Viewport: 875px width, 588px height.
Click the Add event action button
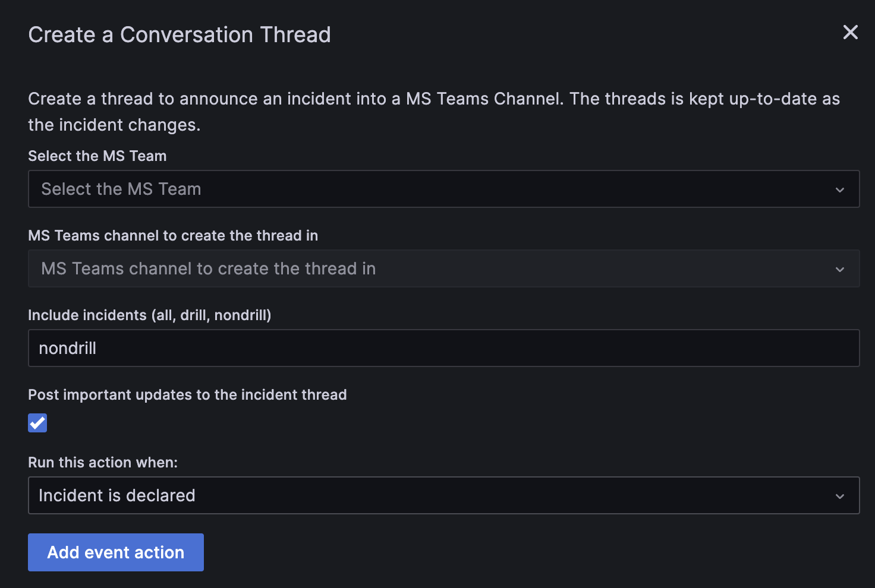click(115, 552)
